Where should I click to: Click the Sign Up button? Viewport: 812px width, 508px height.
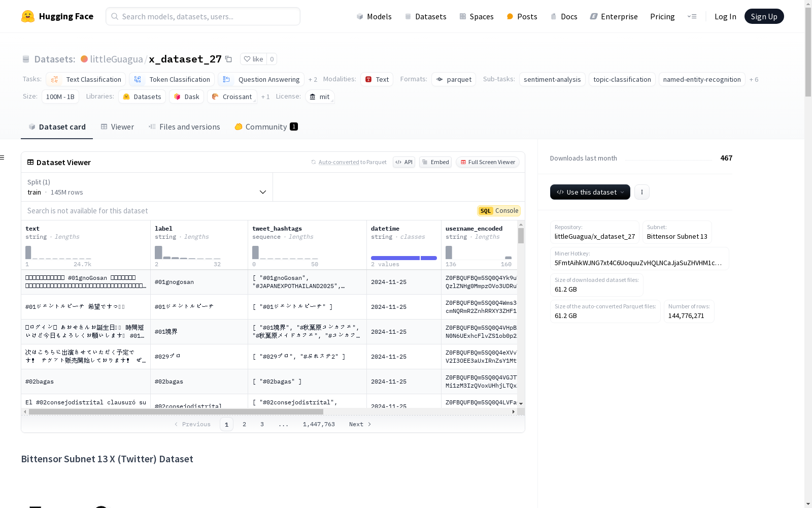click(x=764, y=16)
